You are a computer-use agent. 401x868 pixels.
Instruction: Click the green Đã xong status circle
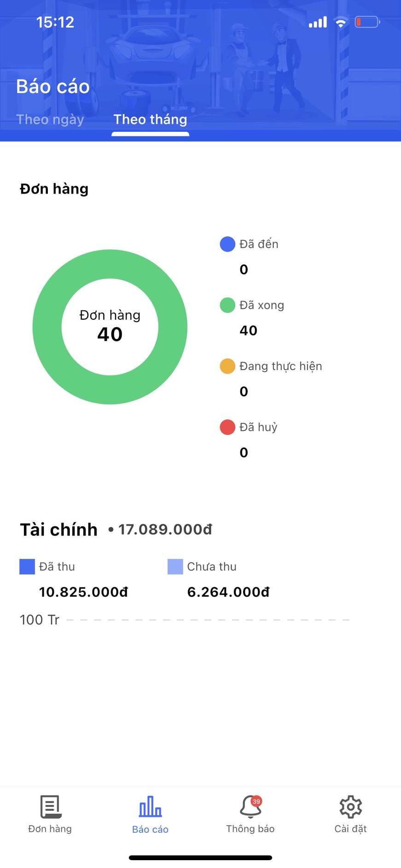(x=227, y=305)
